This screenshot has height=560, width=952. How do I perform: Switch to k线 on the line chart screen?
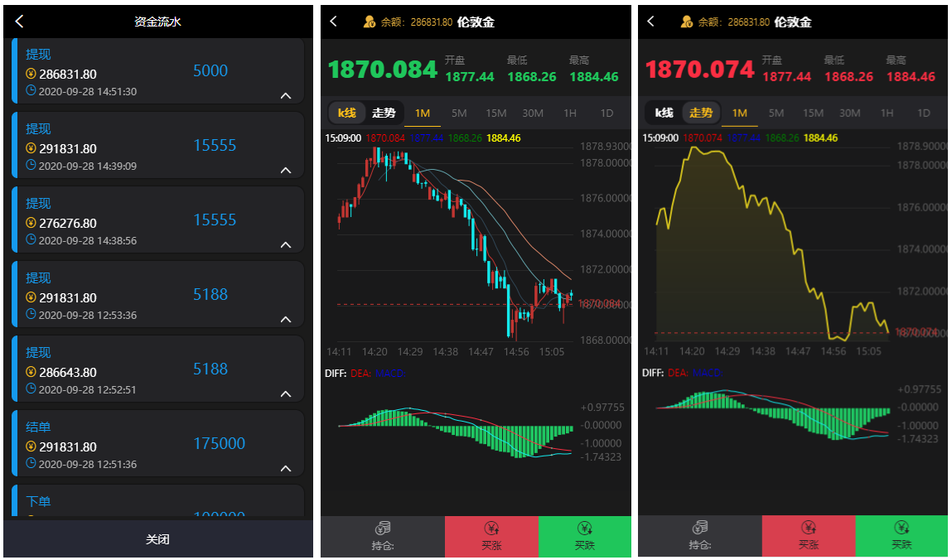click(664, 113)
